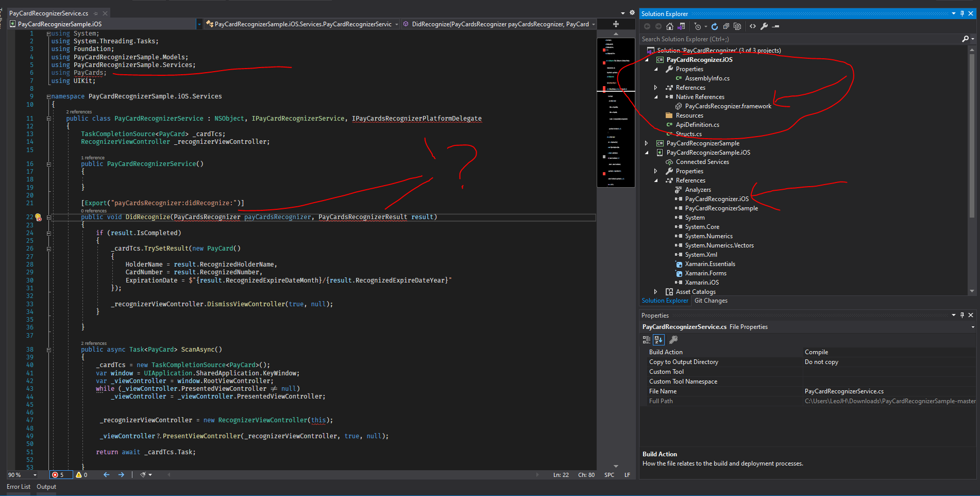Switch to the Git Changes tab
Viewport: 980px width, 496px height.
pyautogui.click(x=711, y=301)
